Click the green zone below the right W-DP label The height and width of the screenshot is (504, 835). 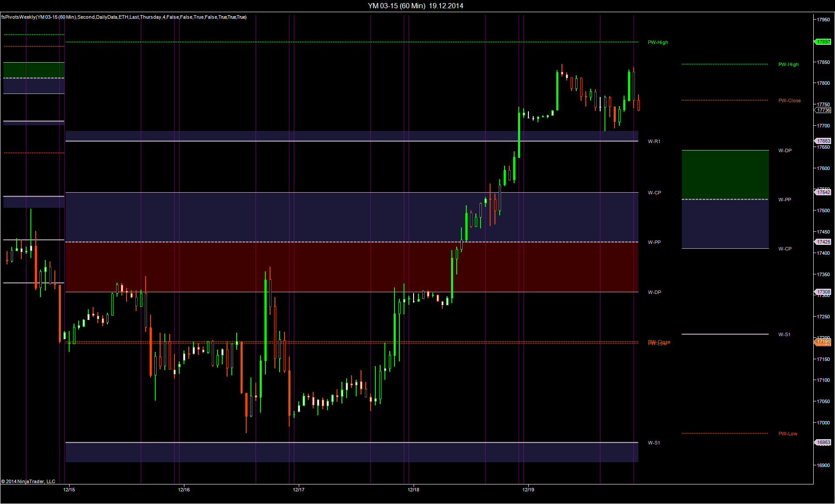(725, 174)
